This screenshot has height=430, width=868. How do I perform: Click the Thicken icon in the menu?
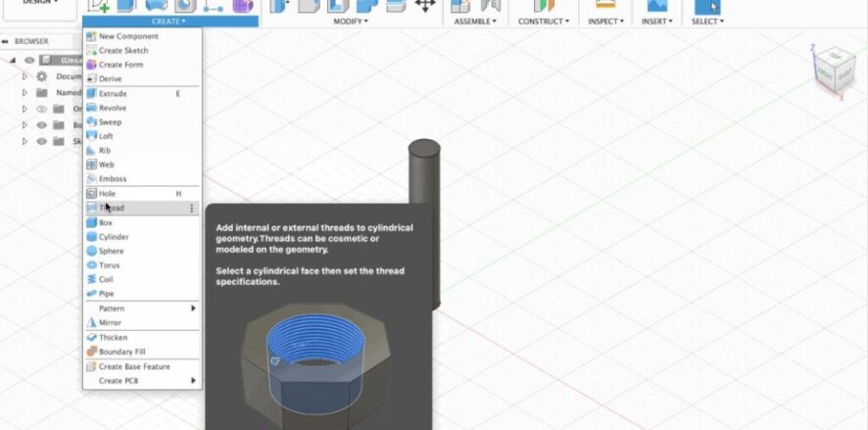click(91, 338)
